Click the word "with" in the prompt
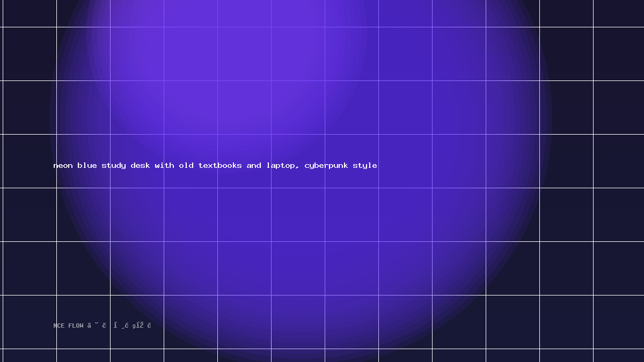 [x=164, y=166]
